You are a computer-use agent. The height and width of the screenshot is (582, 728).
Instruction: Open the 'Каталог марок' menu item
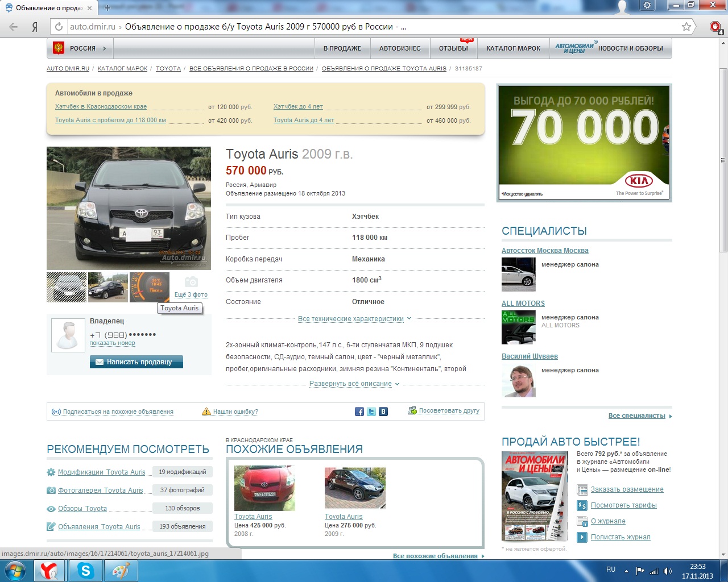tap(513, 49)
